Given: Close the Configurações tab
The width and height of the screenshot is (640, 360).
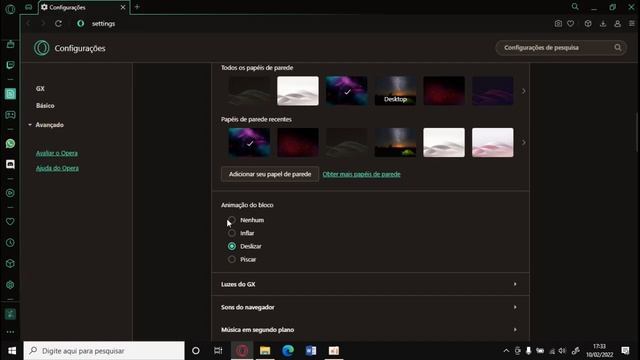Looking at the screenshot, I should [x=123, y=7].
